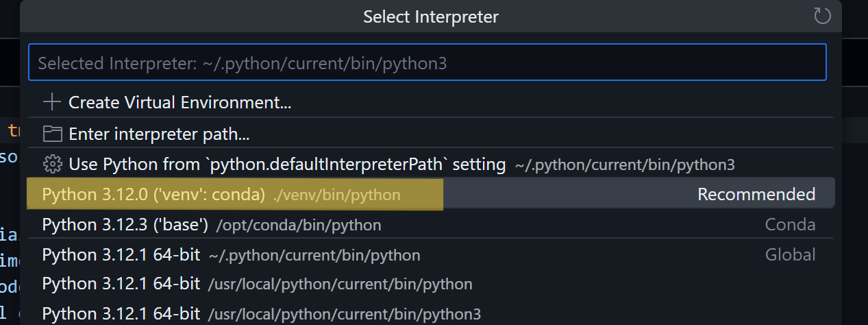Screen dimensions: 868x325
Task: Click the folder icon for interpreter path
Action: point(51,134)
